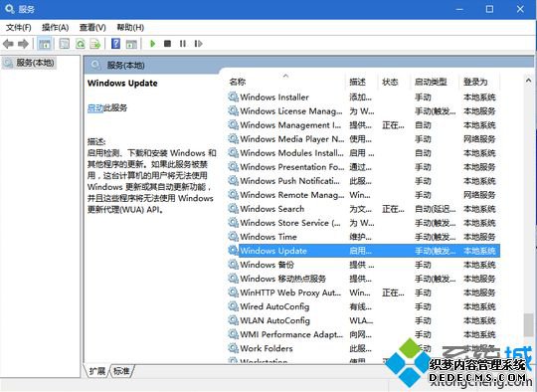Toggle the show/hide console tree icon
The image size is (537, 392).
click(44, 44)
